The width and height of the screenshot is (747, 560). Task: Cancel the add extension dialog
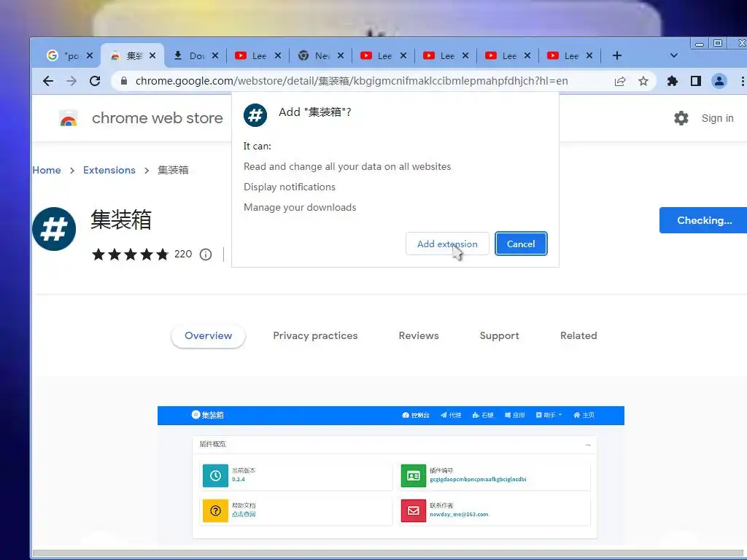[521, 244]
